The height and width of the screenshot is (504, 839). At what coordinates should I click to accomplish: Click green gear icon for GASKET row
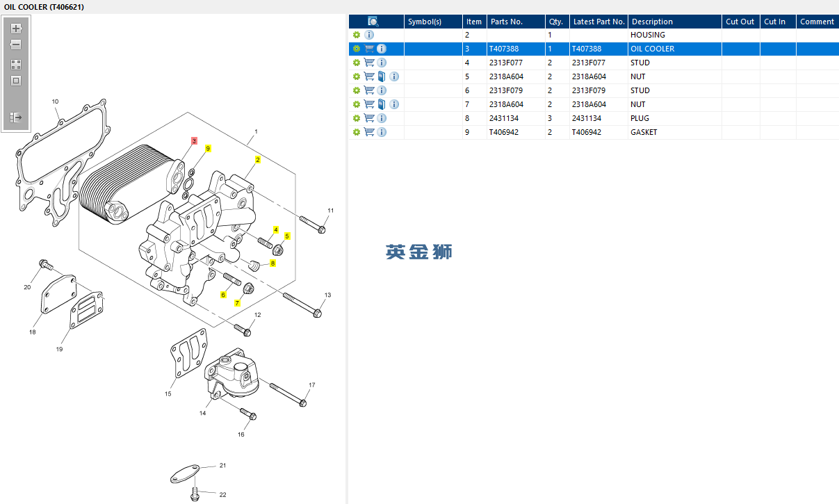[357, 132]
